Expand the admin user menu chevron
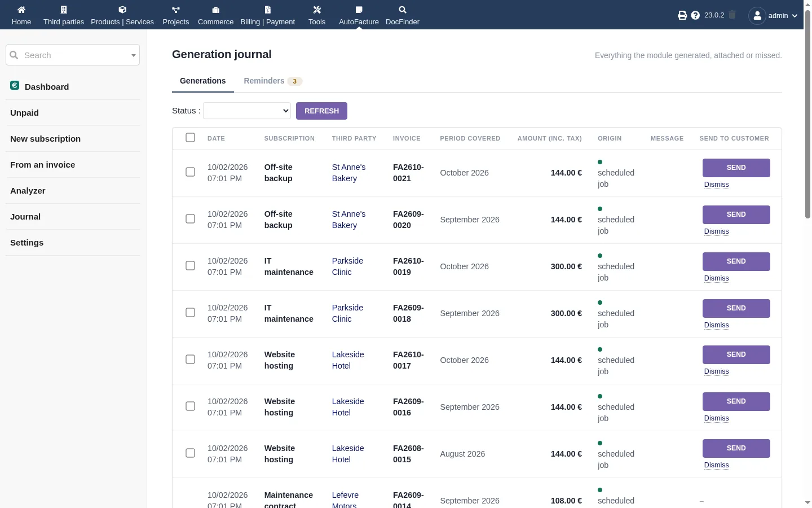Screen dimensions: 812x508 coord(795,16)
